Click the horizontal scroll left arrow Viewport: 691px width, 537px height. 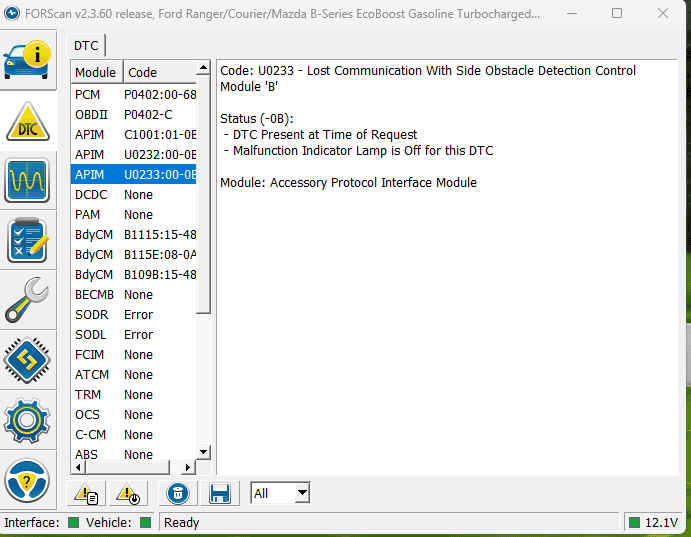pos(78,467)
